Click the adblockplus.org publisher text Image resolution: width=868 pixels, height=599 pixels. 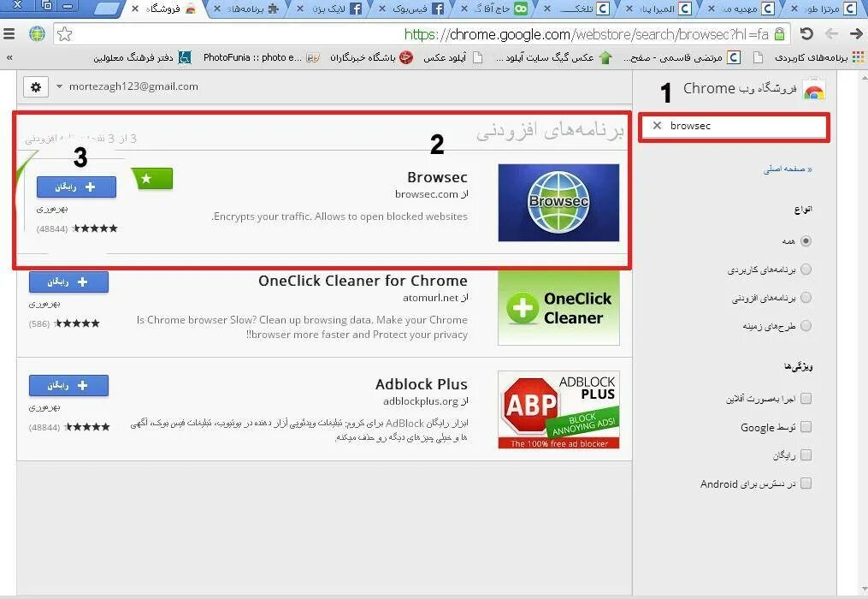(x=426, y=401)
